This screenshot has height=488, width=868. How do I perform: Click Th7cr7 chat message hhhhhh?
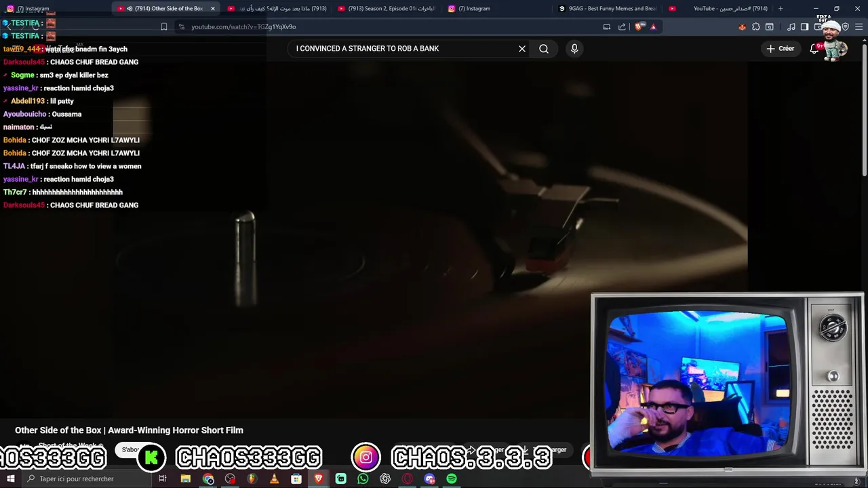pos(63,192)
